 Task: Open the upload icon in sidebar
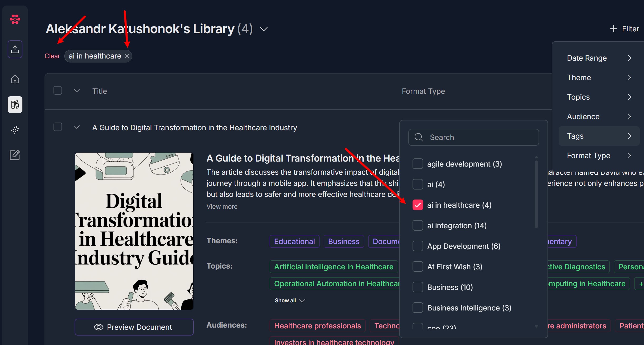(15, 49)
